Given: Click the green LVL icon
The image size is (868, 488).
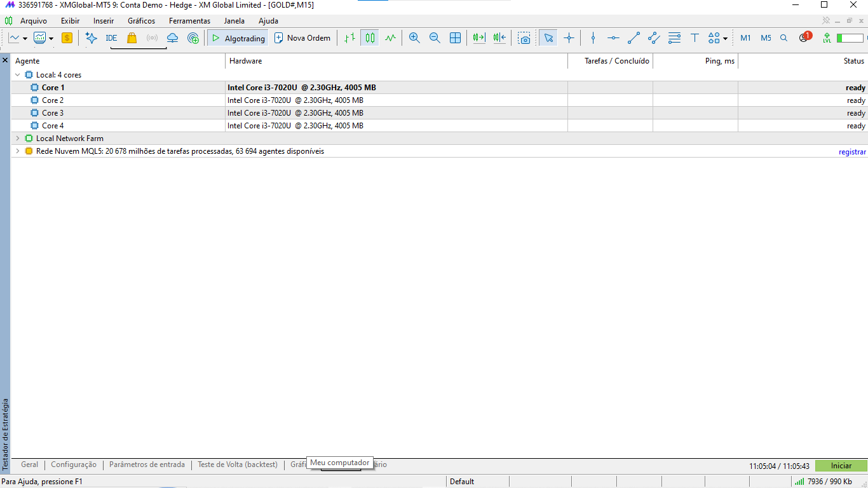Looking at the screenshot, I should [827, 38].
